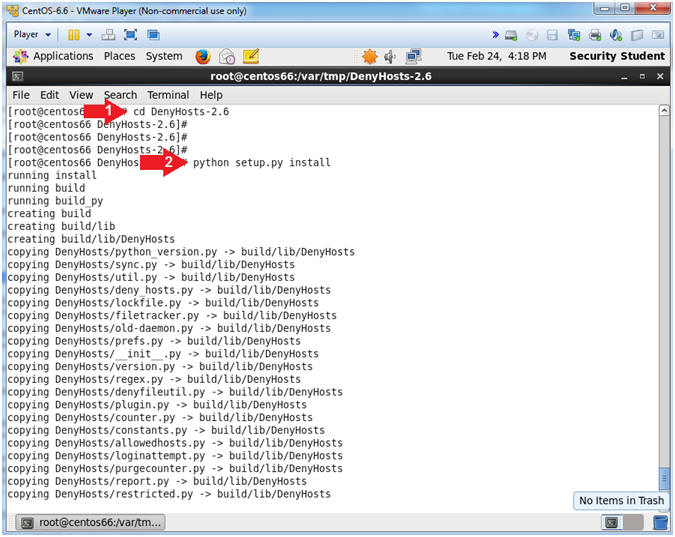The height and width of the screenshot is (537, 675).
Task: Pause the virtual machine
Action: (74, 35)
